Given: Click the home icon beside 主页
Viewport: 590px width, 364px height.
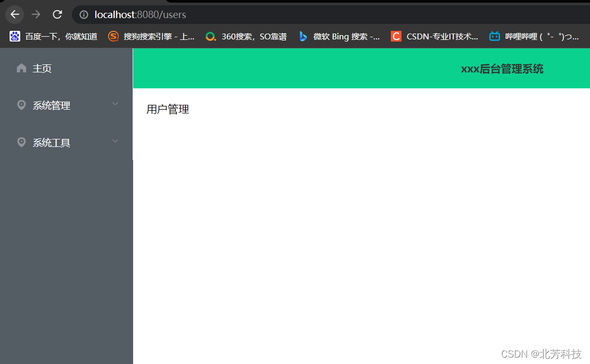Looking at the screenshot, I should [21, 68].
